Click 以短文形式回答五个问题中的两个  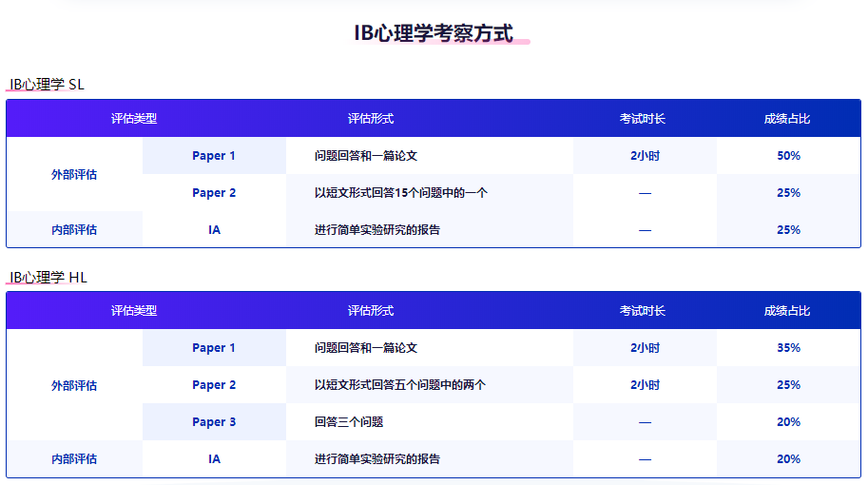click(399, 385)
